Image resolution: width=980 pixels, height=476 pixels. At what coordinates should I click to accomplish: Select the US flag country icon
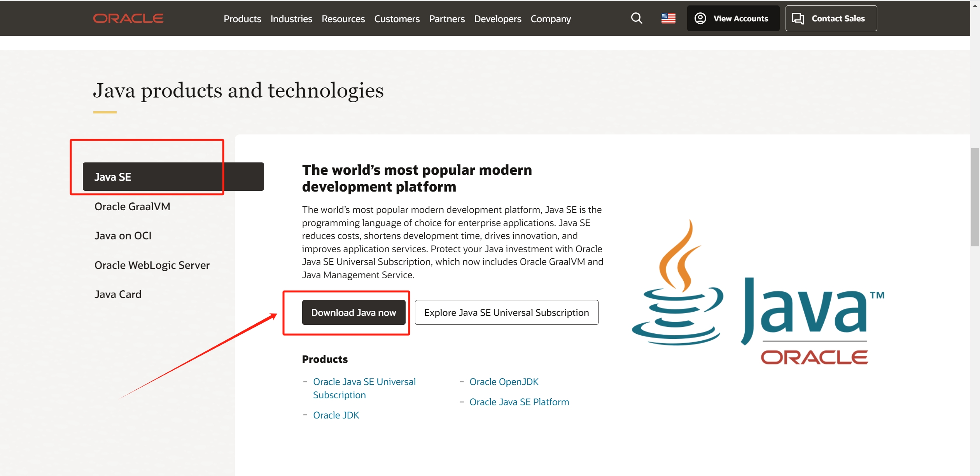pos(668,18)
